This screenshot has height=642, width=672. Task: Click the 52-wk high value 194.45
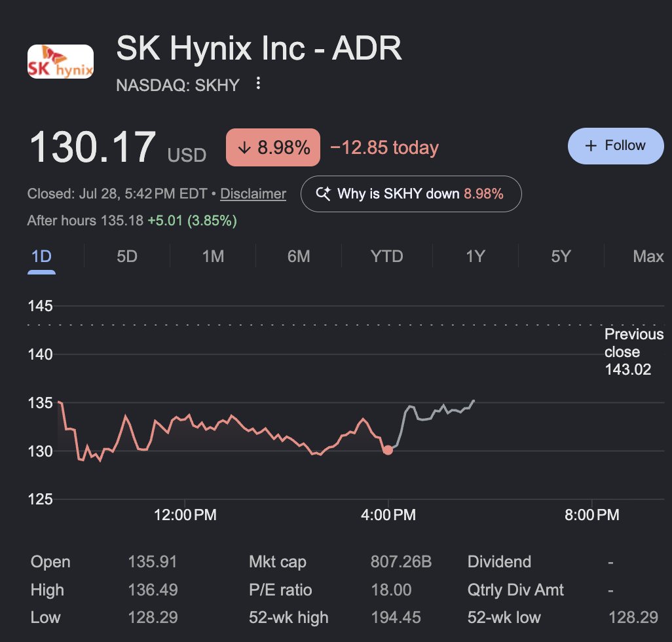(x=396, y=618)
